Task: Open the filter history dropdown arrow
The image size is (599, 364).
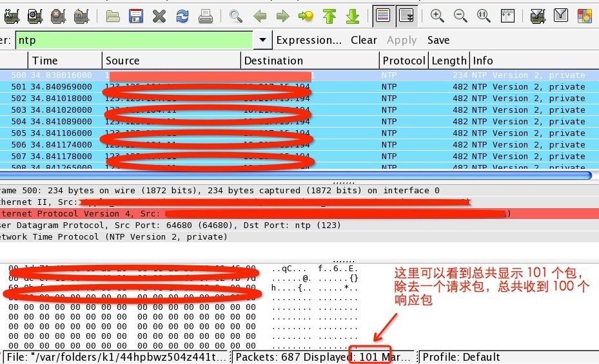Action: pos(262,40)
